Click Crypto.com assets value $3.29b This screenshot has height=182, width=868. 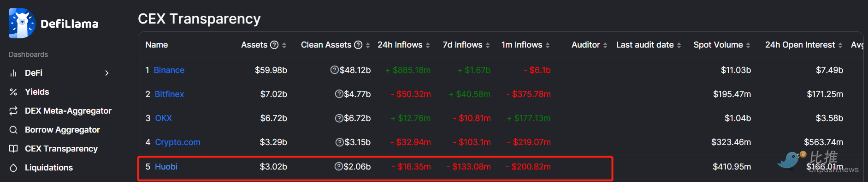[x=273, y=142]
